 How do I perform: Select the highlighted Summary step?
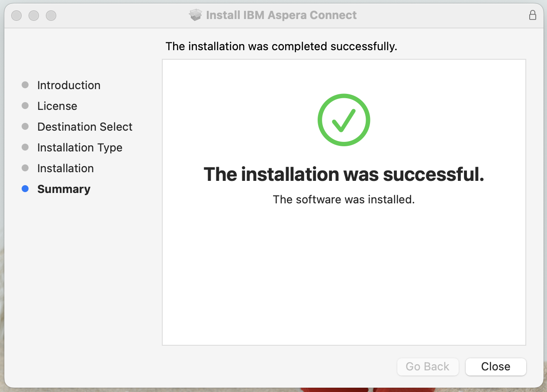coord(64,189)
